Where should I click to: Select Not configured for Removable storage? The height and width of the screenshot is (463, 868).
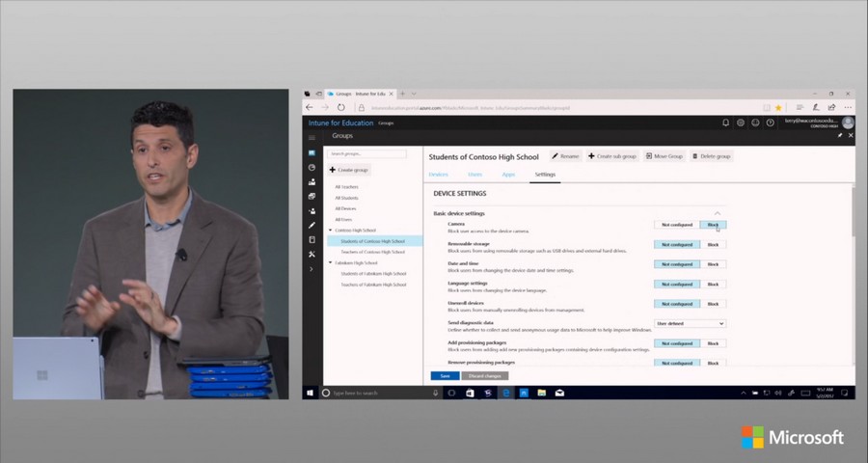[x=676, y=244]
